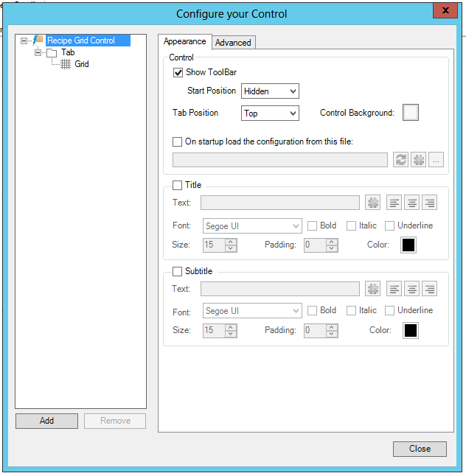The width and height of the screenshot is (466, 476).
Task: Enable the Title checkbox
Action: click(178, 185)
